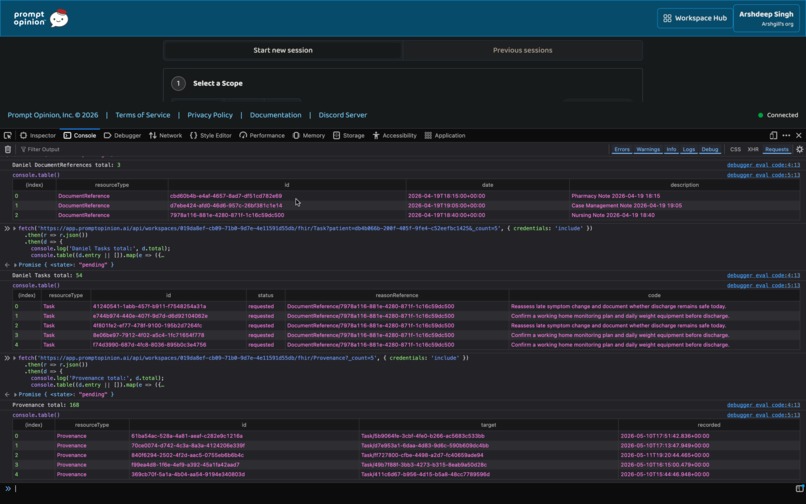
Task: Toggle responsive design mode icon
Action: (773, 135)
